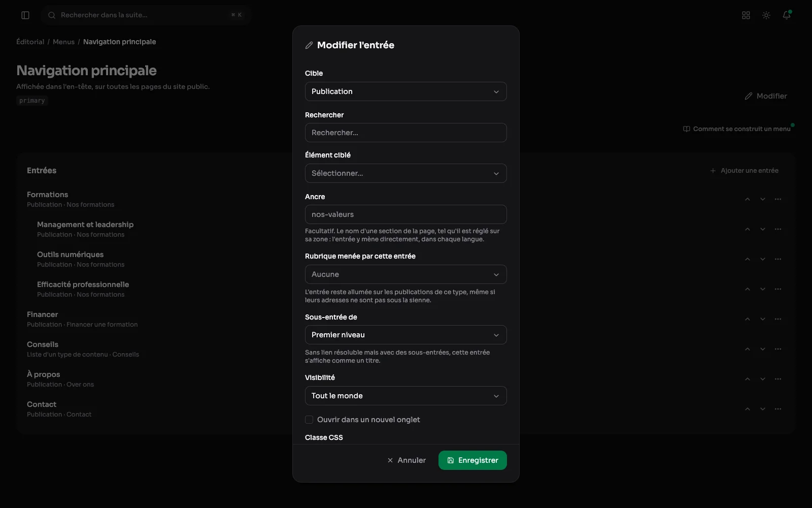Open the Sous-entrée de Premier niveau dropdown
812x508 pixels.
(406, 335)
